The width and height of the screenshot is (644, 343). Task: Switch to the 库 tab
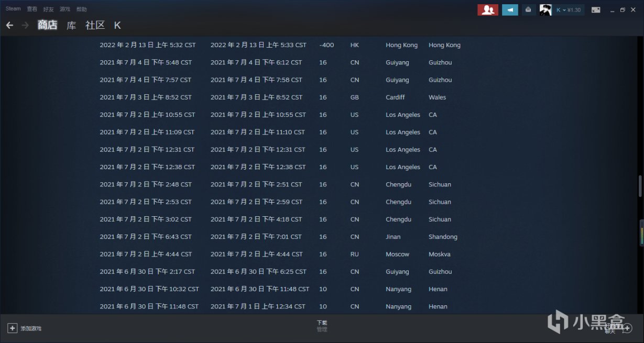click(x=71, y=25)
